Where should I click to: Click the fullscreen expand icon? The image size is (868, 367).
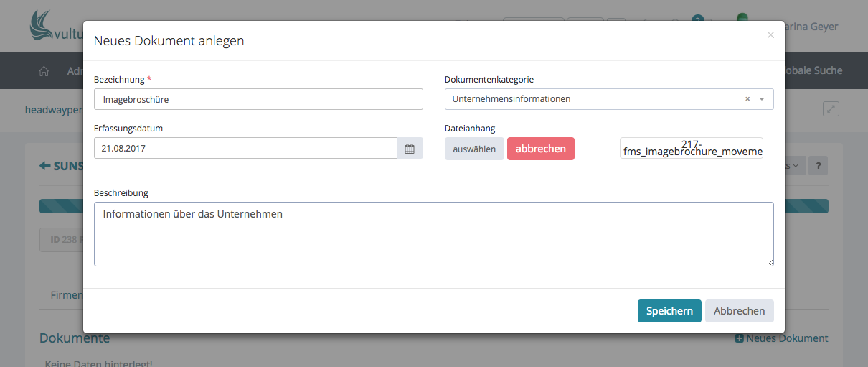click(831, 109)
